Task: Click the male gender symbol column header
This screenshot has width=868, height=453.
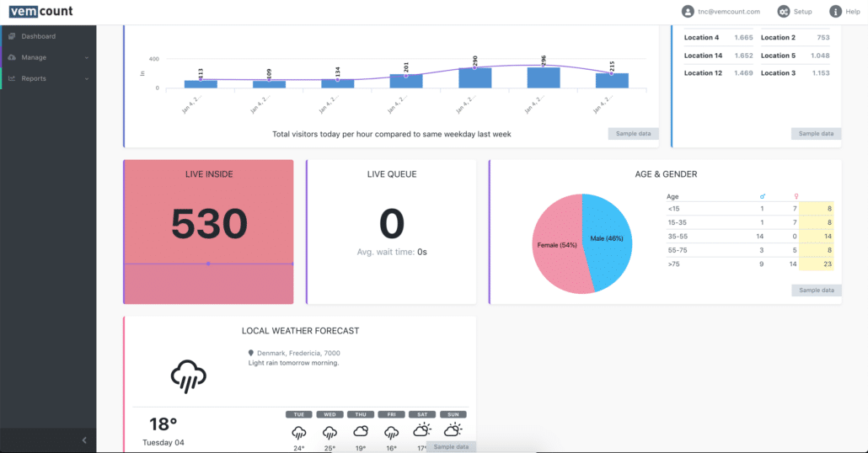Action: click(763, 196)
